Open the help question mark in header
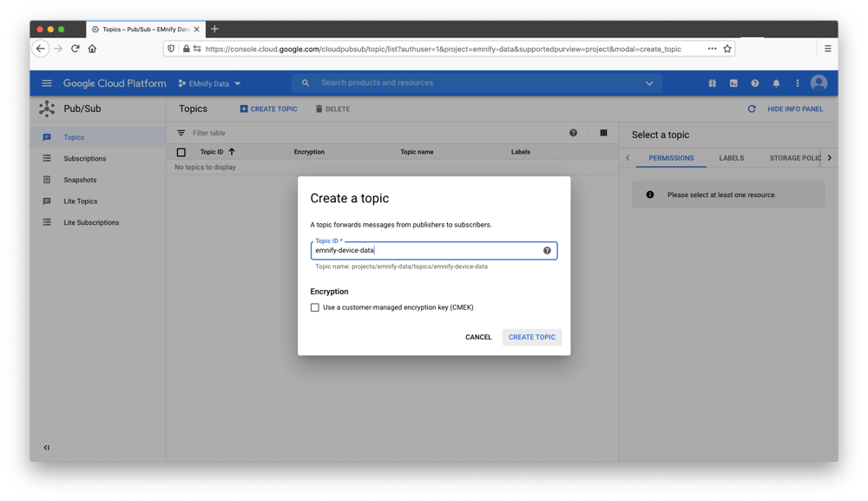Image resolution: width=868 pixels, height=501 pixels. click(x=754, y=83)
